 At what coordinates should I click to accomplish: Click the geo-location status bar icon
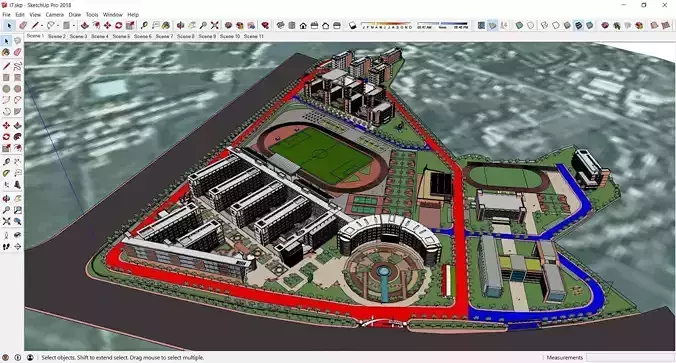pyautogui.click(x=6, y=357)
